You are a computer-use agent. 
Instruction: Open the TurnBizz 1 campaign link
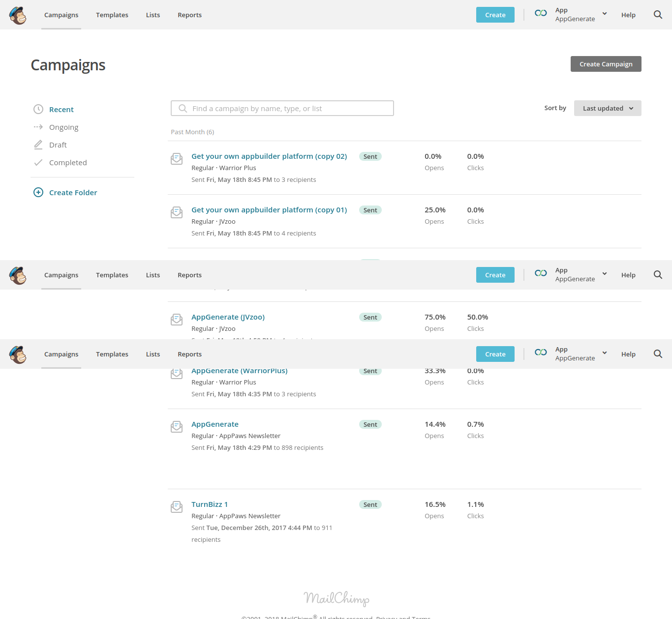[x=210, y=504]
